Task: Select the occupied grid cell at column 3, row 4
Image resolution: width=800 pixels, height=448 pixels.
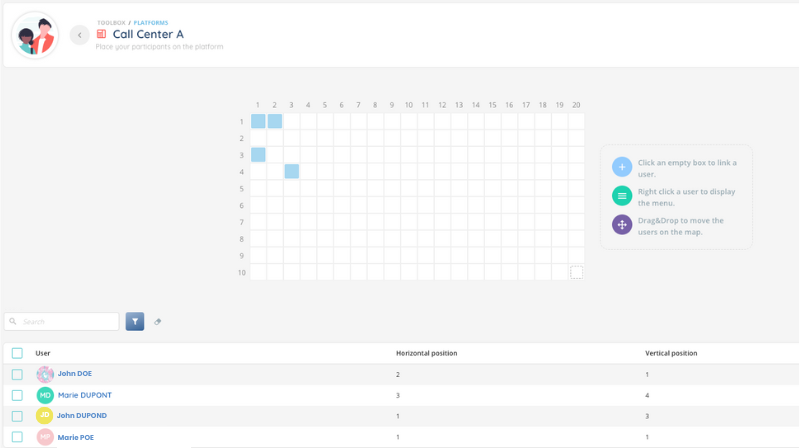Action: pyautogui.click(x=292, y=172)
